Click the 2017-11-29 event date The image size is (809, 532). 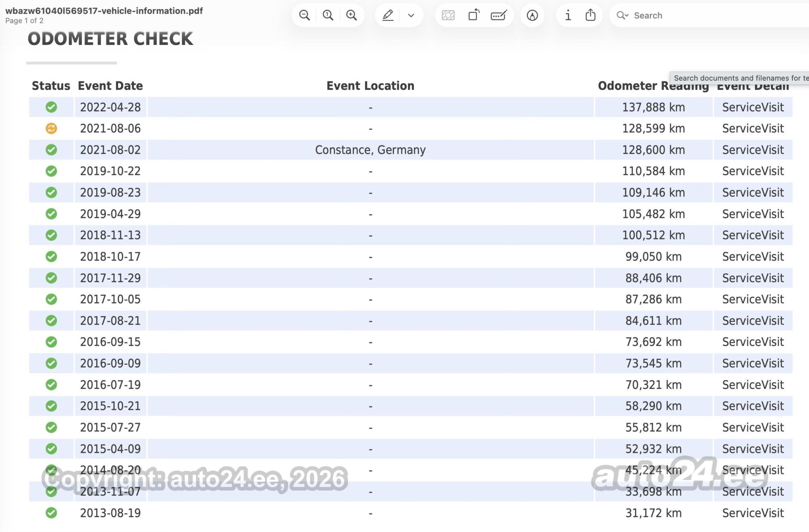tap(110, 278)
